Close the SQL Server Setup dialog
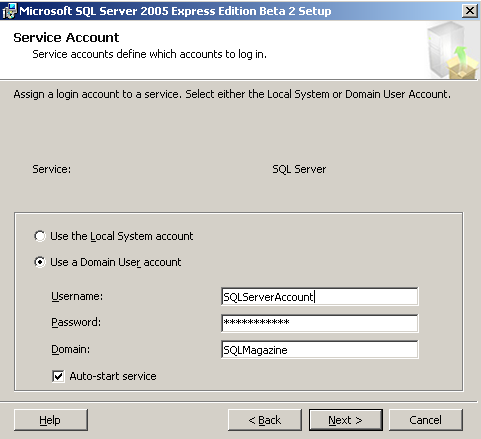 (470, 11)
